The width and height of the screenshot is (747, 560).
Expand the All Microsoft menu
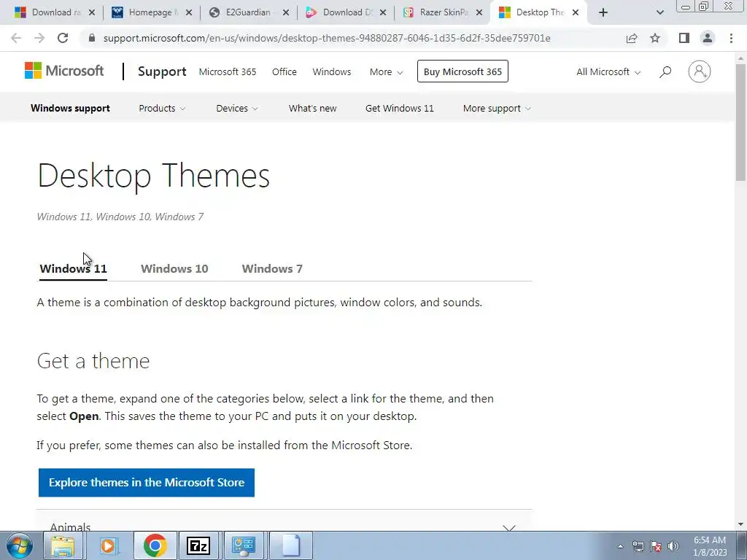[608, 72]
